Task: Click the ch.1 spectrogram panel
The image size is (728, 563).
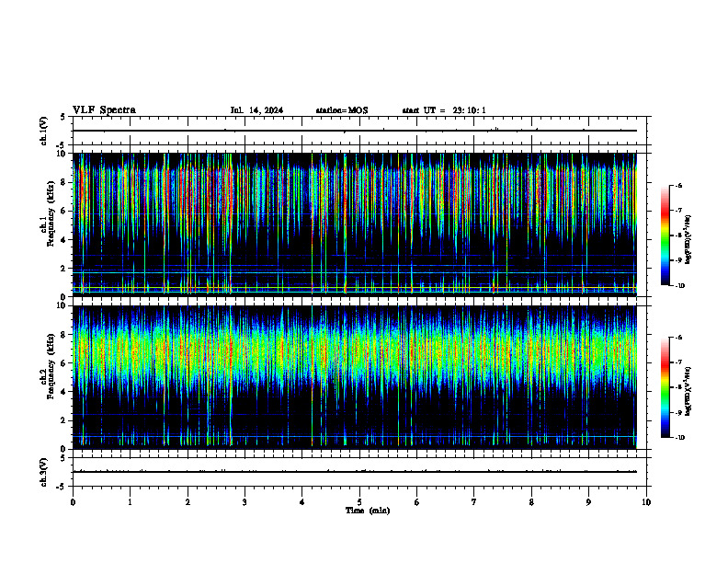Action: [355, 224]
